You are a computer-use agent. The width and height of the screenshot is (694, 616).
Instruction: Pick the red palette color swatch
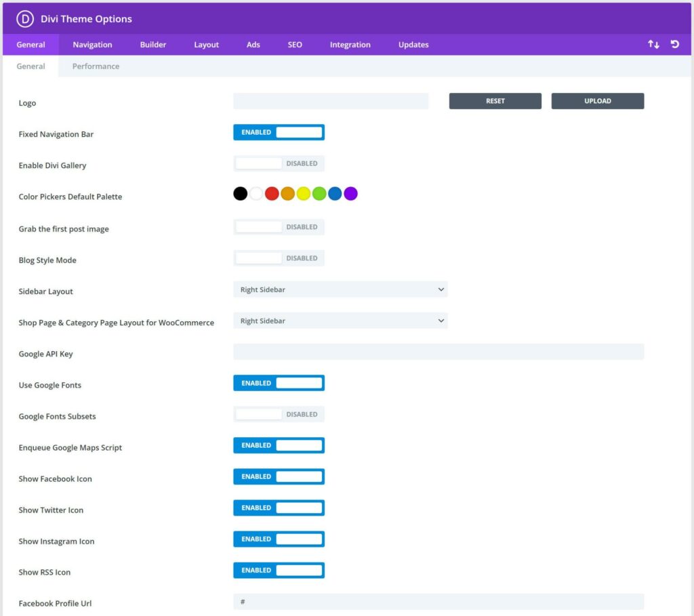click(272, 193)
